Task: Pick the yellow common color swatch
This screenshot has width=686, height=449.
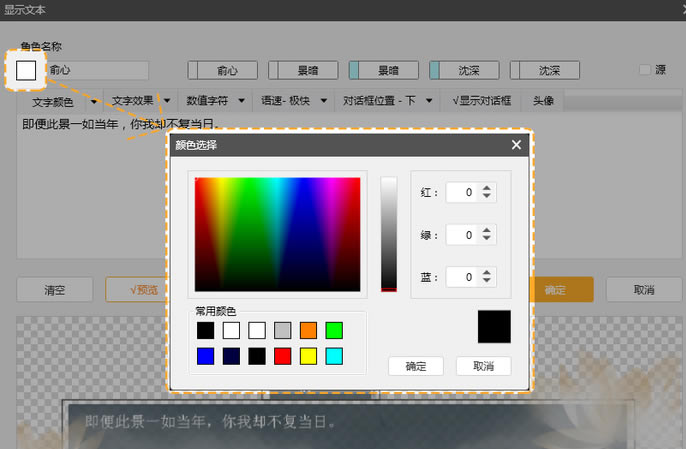Action: pos(308,355)
